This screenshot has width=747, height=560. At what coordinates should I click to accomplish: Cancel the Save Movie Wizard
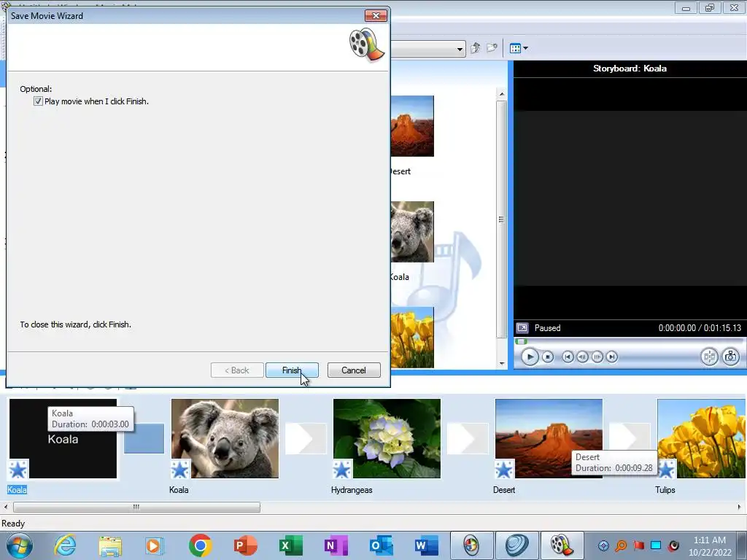pyautogui.click(x=354, y=370)
